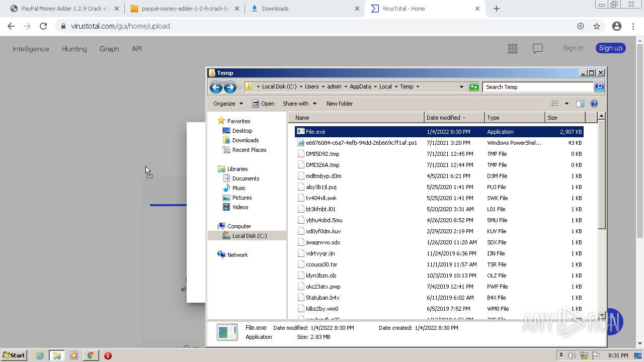Click the refresh icon beside address bar
The image size is (644, 362).
pos(473,87)
